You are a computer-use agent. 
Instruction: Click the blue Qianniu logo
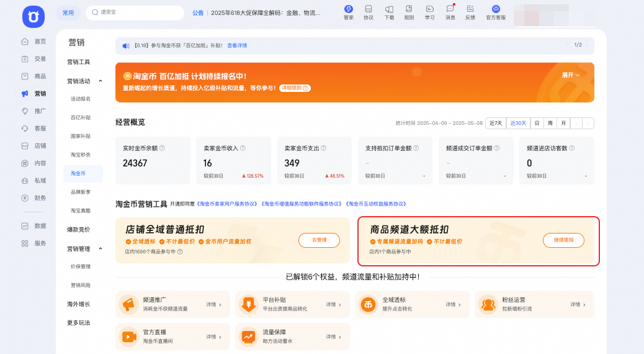click(x=34, y=17)
